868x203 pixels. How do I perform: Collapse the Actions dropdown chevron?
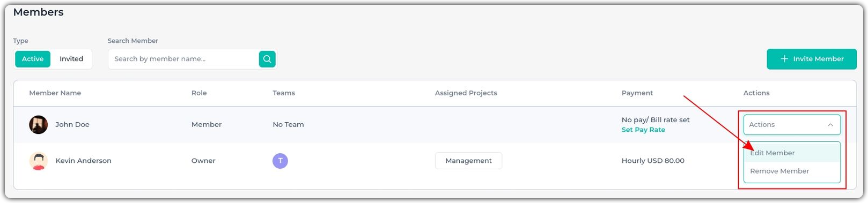830,125
